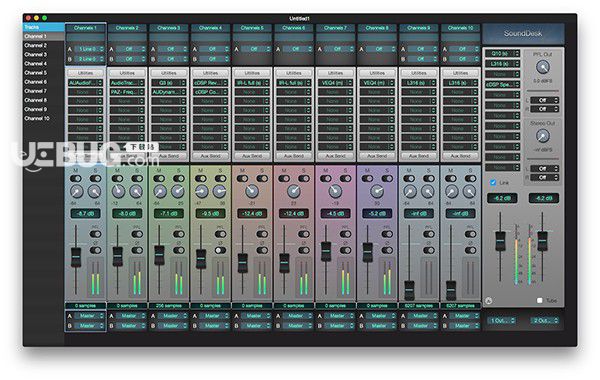This screenshot has width=600, height=380.
Task: Open the PFL Out L 'Off' dropdown
Action: point(545,100)
